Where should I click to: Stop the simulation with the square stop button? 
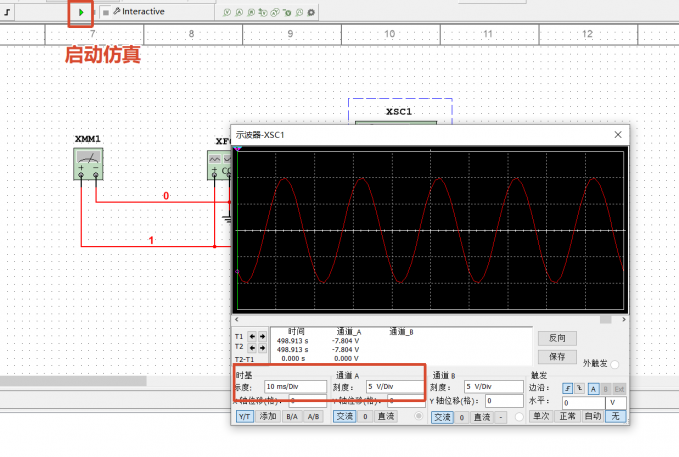pyautogui.click(x=106, y=13)
